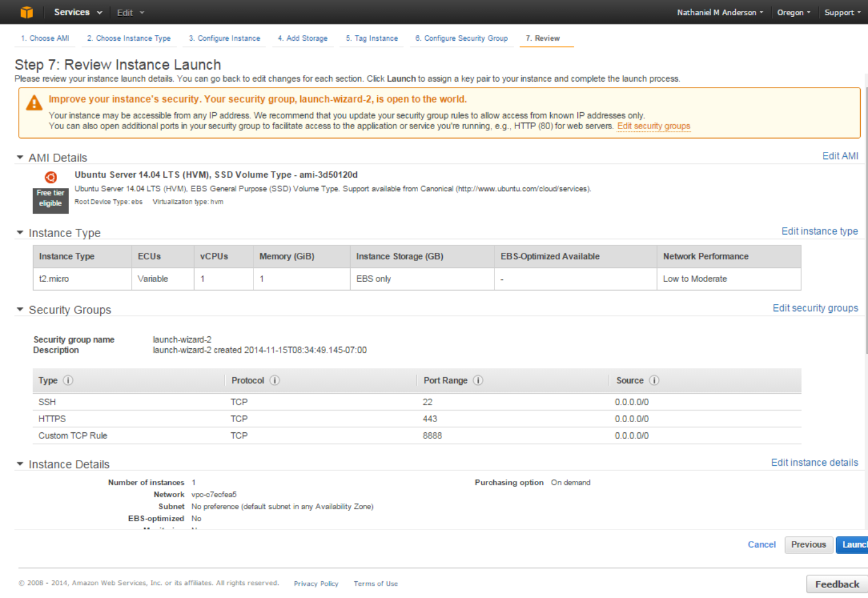
Task: Click the Cancel link
Action: tap(762, 545)
